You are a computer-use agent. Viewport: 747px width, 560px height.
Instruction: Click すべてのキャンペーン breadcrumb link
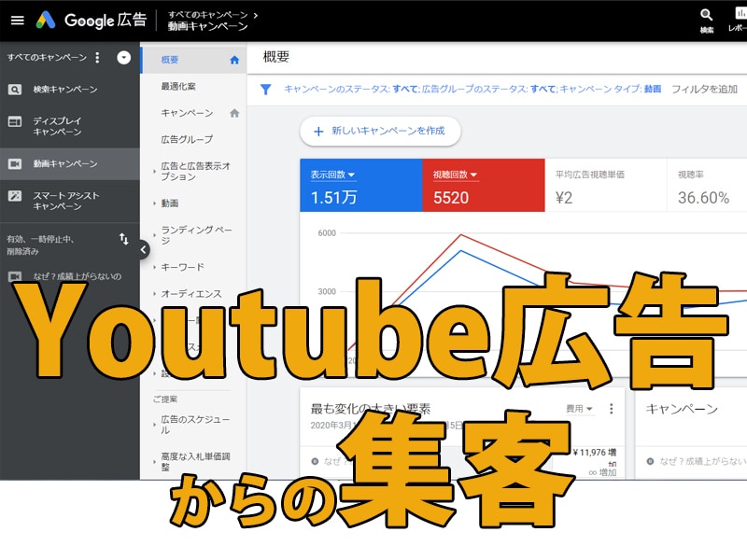coord(207,15)
